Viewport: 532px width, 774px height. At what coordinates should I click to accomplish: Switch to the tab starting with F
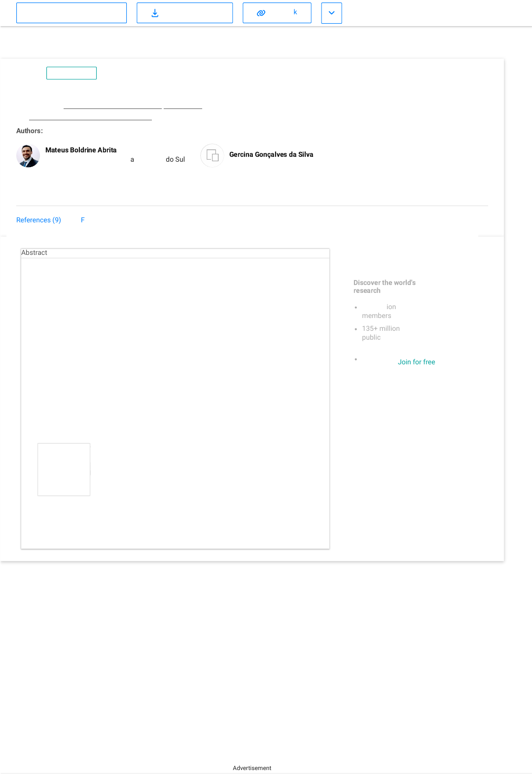point(83,220)
